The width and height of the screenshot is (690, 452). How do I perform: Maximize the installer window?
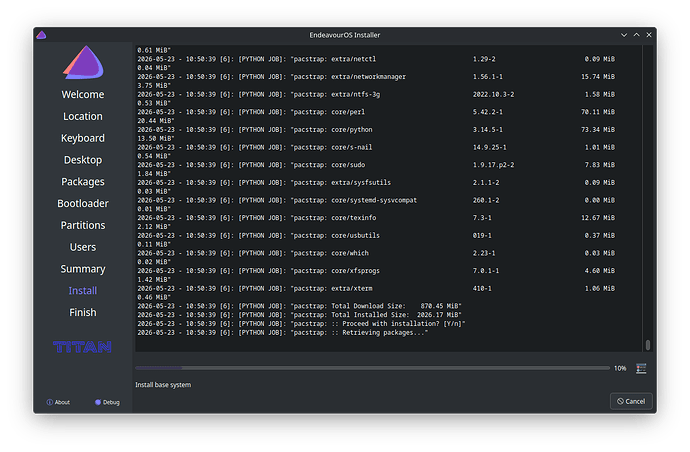pyautogui.click(x=636, y=35)
